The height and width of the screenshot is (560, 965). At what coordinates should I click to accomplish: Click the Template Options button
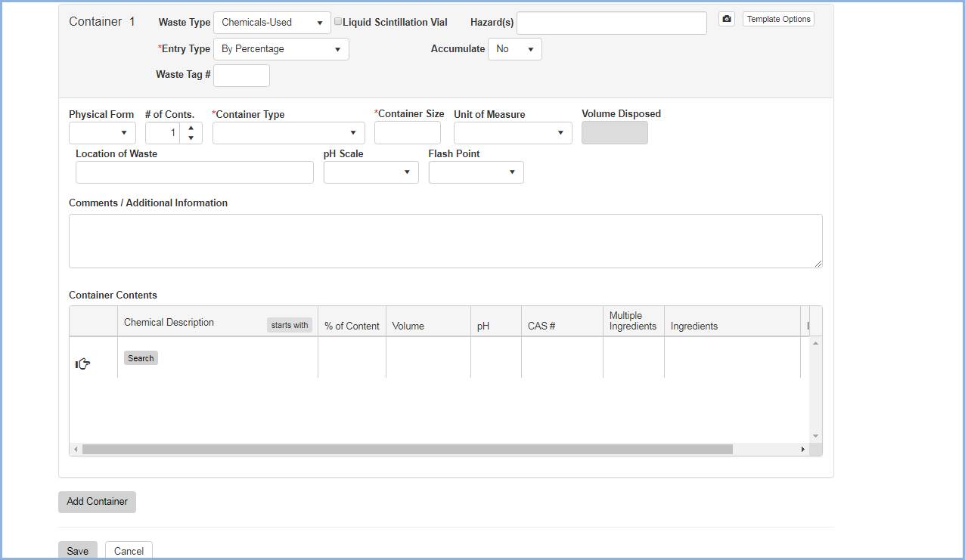coord(778,19)
